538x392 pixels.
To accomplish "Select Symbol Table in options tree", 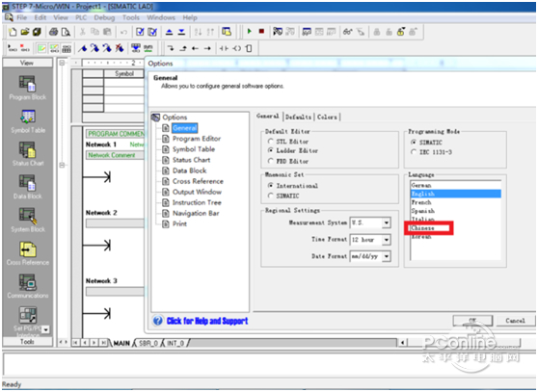I will coord(194,149).
